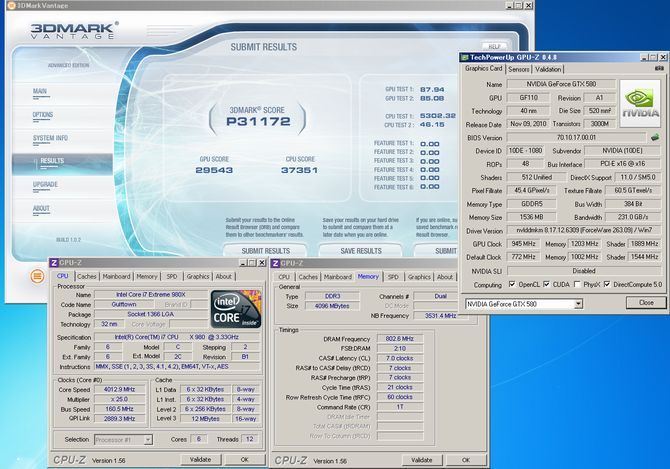Click the Bus Speed value 160.5 MHz
The height and width of the screenshot is (469, 670).
(x=120, y=409)
